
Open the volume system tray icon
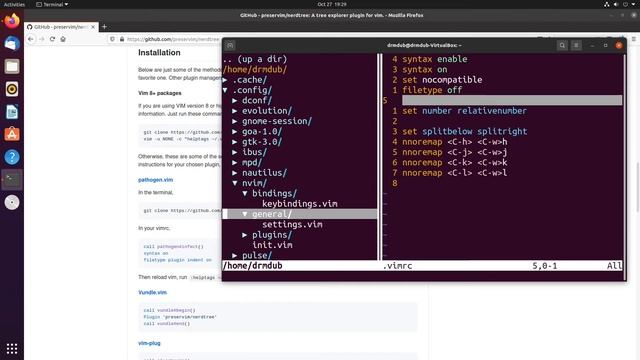pos(616,4)
